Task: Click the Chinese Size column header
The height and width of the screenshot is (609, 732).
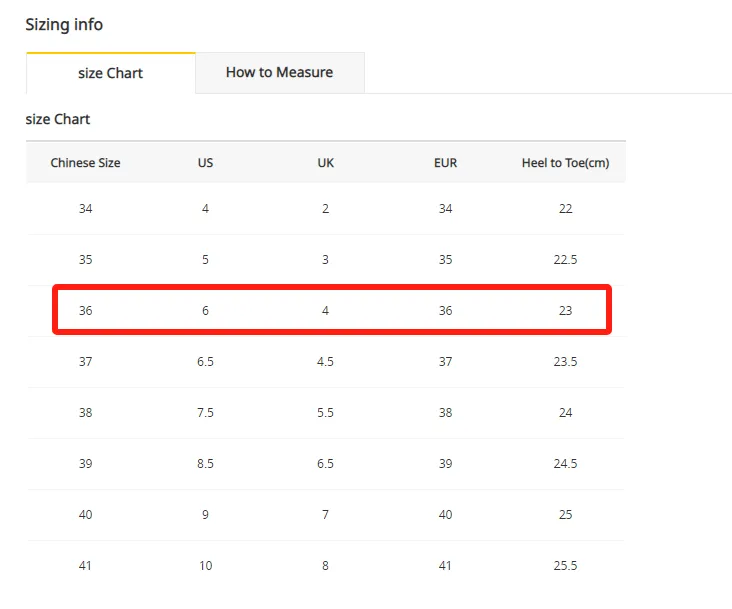Action: click(x=85, y=162)
